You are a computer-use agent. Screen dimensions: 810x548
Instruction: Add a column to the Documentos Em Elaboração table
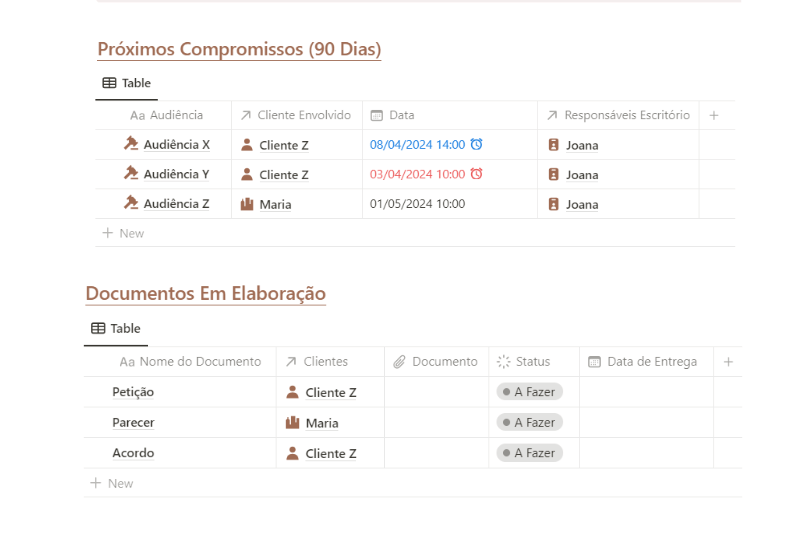click(728, 362)
